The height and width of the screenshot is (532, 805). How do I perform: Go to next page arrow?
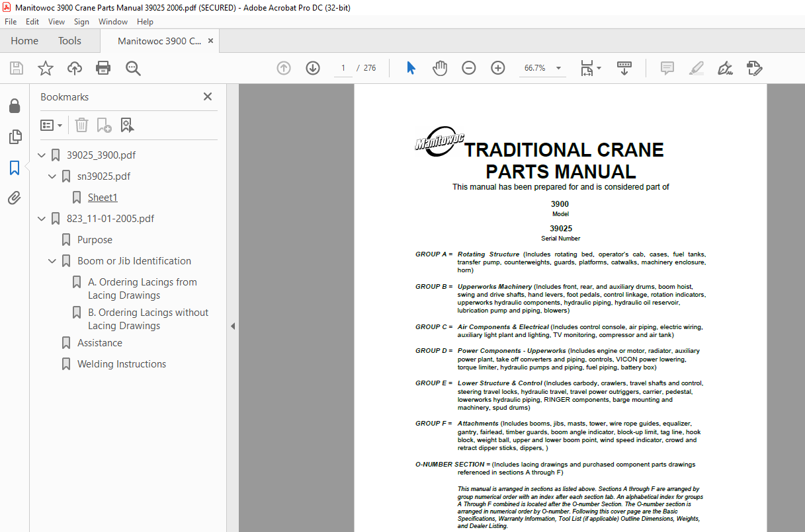313,68
